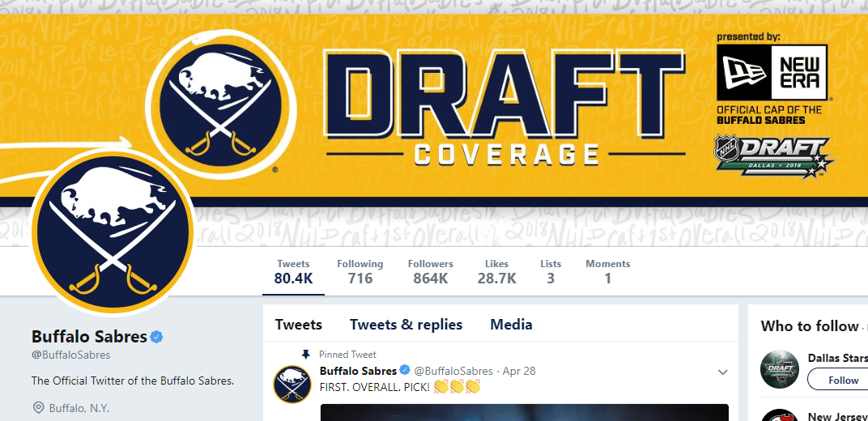The image size is (868, 421).
Task: Click the @BuffaloSabres handle under profile name
Action: 71,355
